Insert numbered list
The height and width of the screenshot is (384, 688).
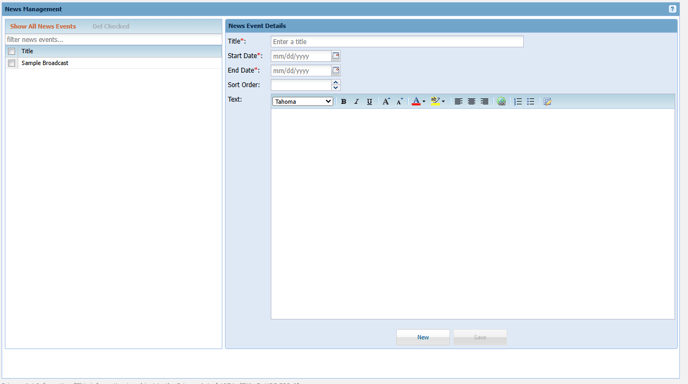tap(518, 101)
